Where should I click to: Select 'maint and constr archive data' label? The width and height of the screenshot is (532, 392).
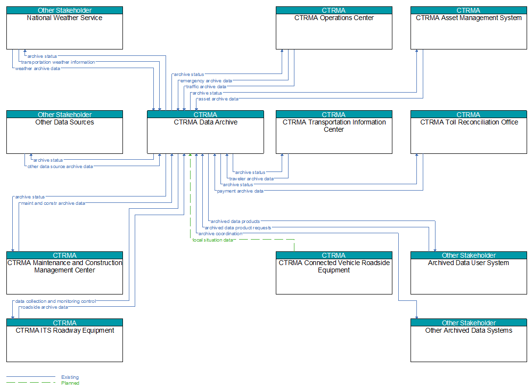(53, 203)
